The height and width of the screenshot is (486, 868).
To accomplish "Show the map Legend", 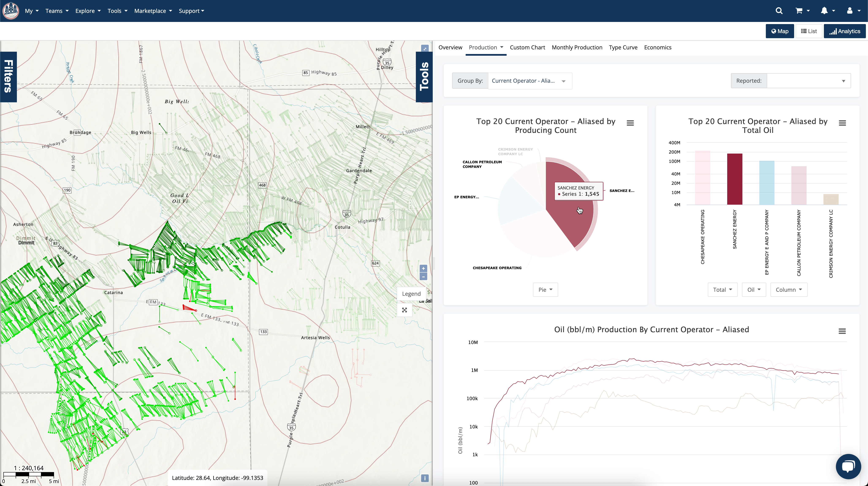I will click(x=411, y=293).
